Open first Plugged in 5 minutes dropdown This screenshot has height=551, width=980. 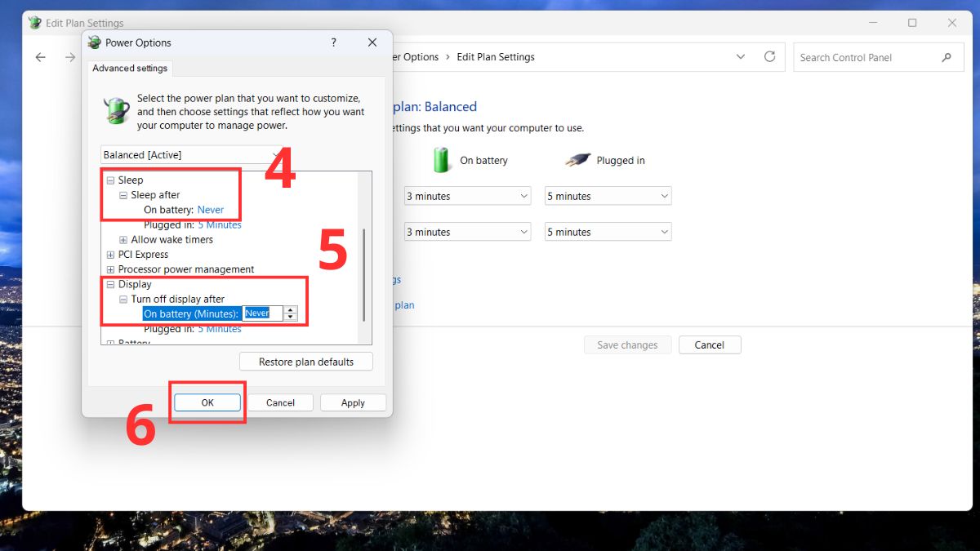click(608, 196)
